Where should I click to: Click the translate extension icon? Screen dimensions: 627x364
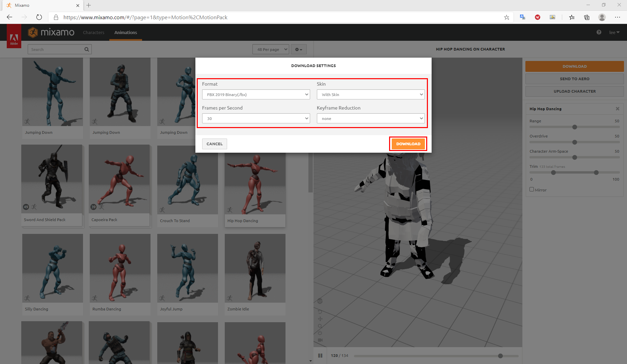tap(522, 17)
